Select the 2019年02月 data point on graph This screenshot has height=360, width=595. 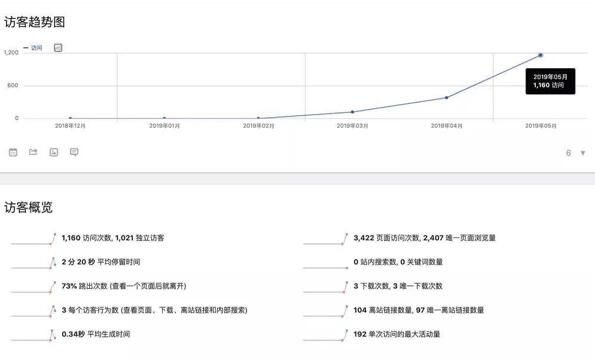(x=258, y=118)
